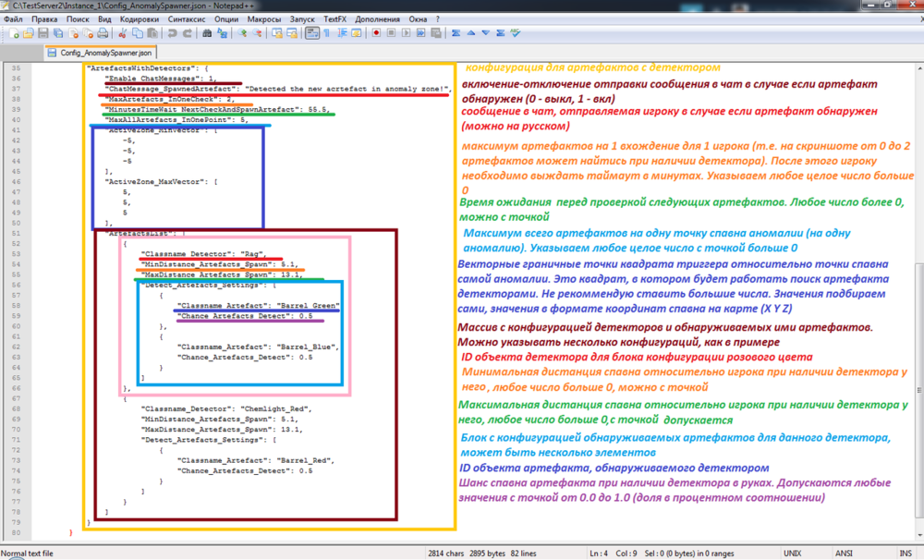The height and width of the screenshot is (560, 924).
Task: Run macro multiple times icon
Action: tap(420, 33)
